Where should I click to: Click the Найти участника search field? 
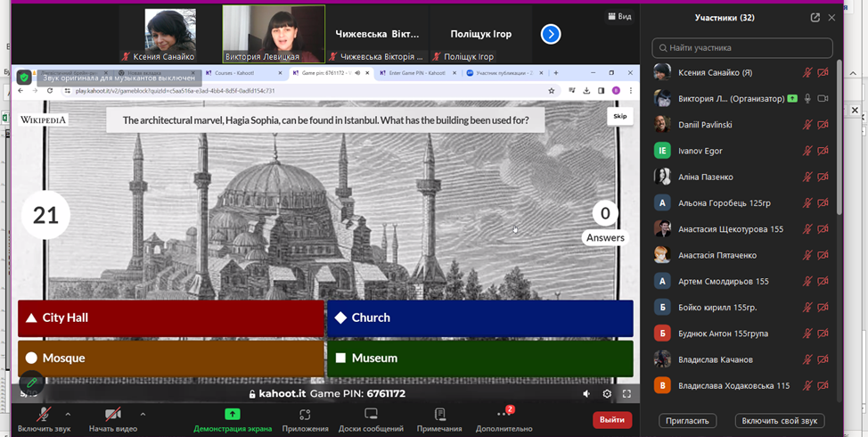point(742,48)
